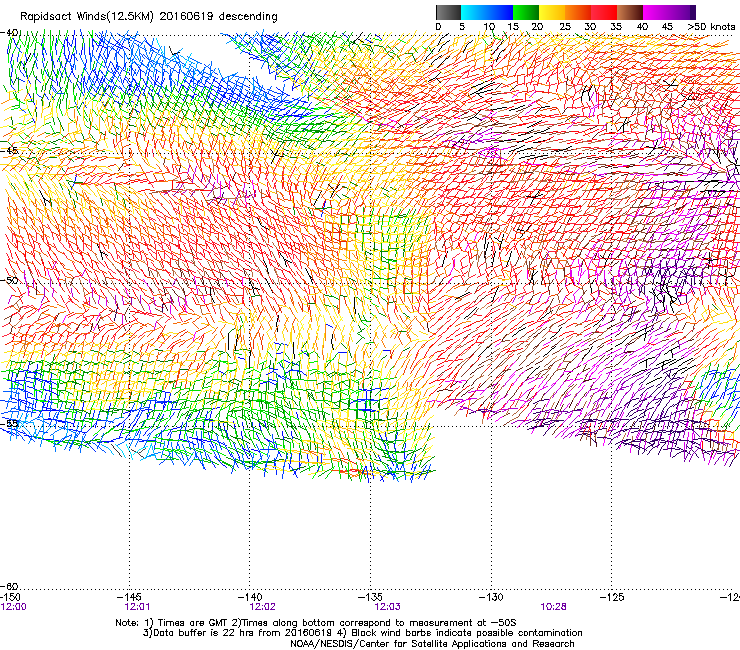Click the NOAA/NESDIS credit line
This screenshot has width=740, height=650.
point(432,644)
